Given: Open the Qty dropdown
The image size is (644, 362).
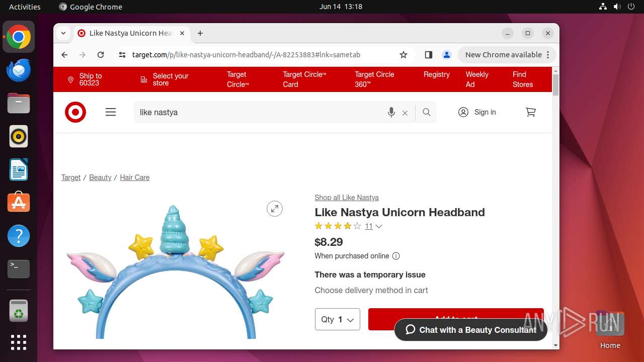Looking at the screenshot, I should click(x=338, y=319).
